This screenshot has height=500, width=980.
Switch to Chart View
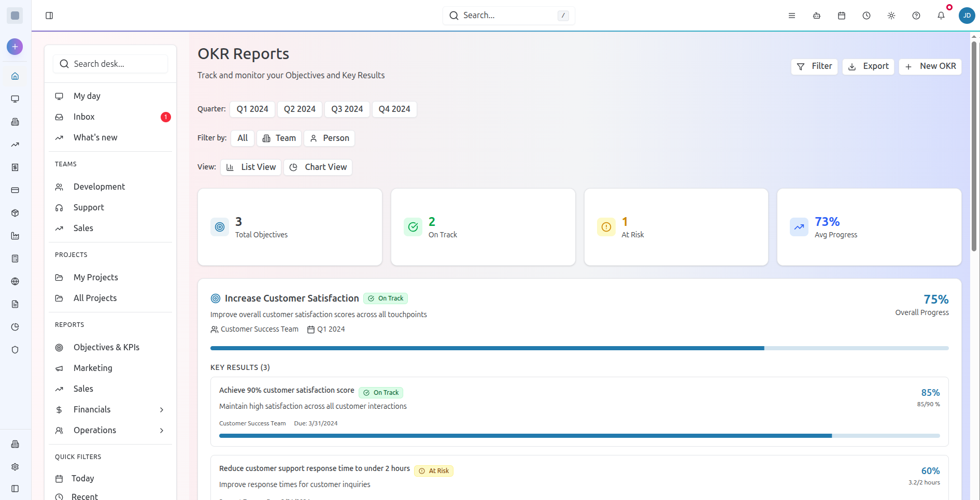pos(318,167)
